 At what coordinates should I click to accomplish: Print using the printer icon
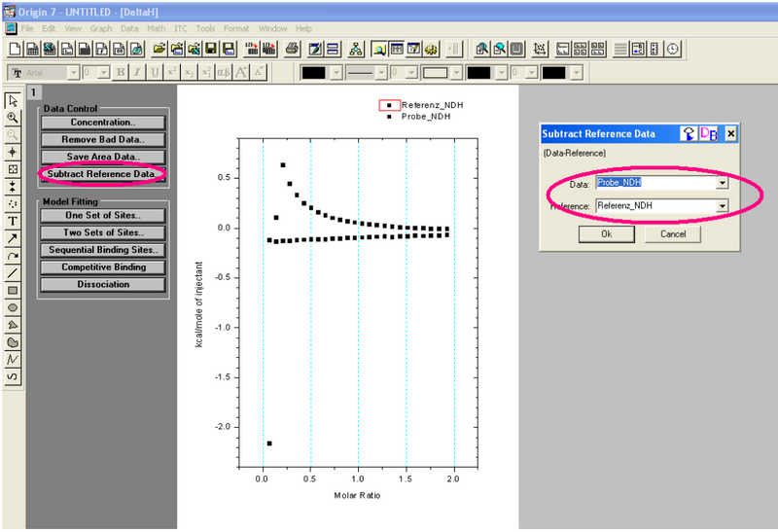click(293, 49)
